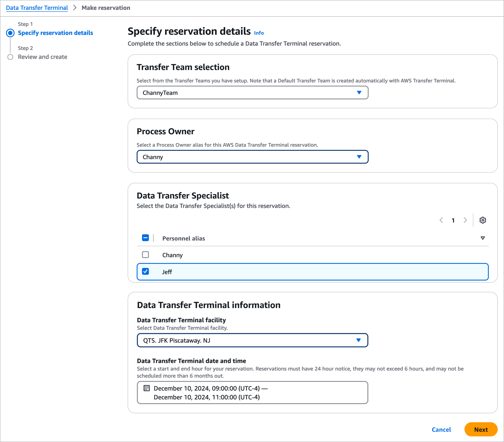Click the calendar icon in date field
This screenshot has width=504, height=442.
click(147, 388)
